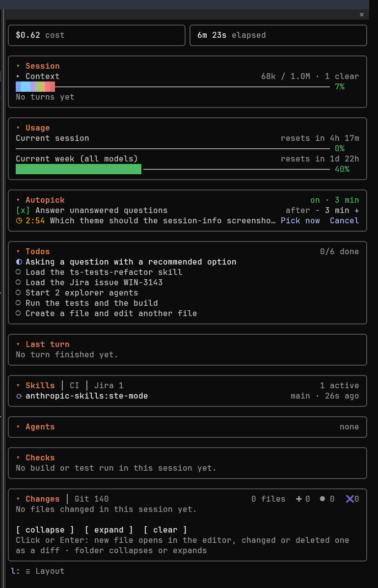This screenshot has height=588, width=378.
Task: Close the session info panel
Action: click(x=361, y=15)
